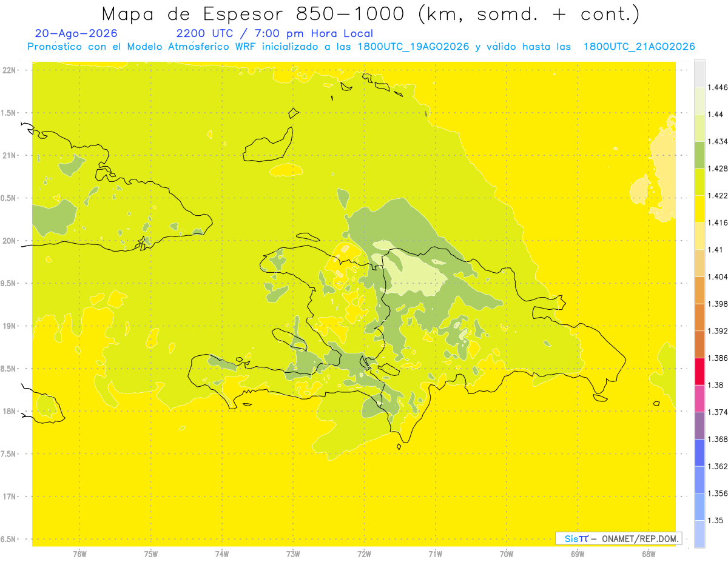Click the '70W' longitude label
The height and width of the screenshot is (562, 728).
507,554
